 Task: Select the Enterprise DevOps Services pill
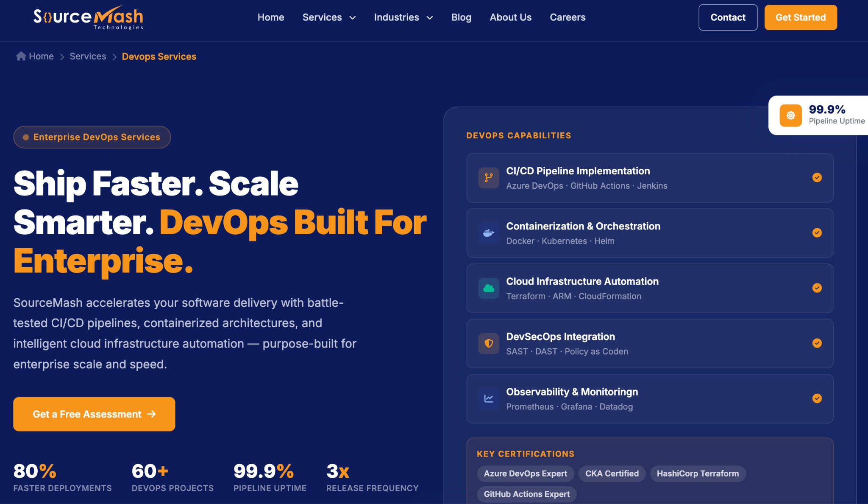click(92, 137)
